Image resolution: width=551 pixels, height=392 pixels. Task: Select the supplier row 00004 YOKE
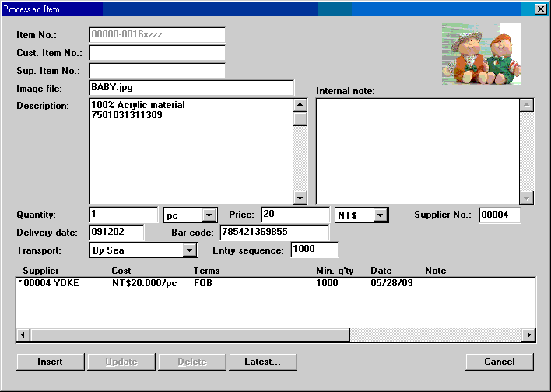tap(275, 283)
